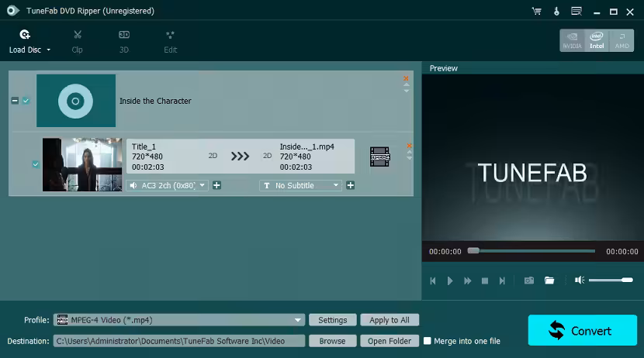
Task: Remove Title_1 with the orange X
Action: click(409, 145)
